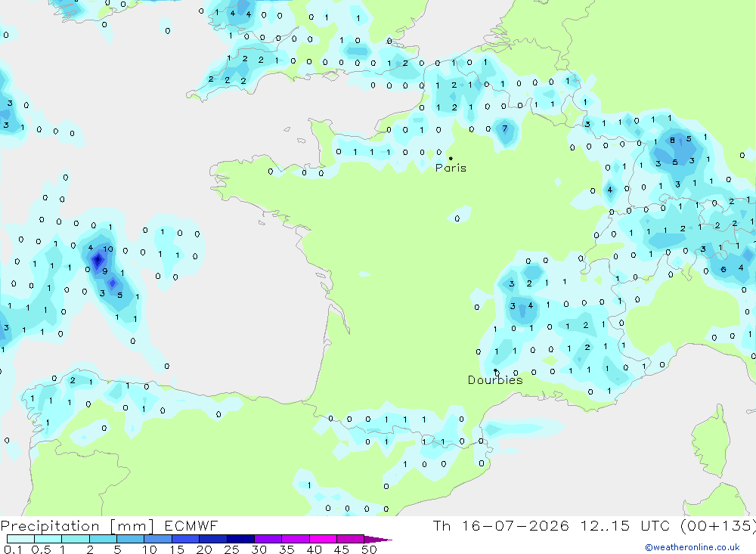Image resolution: width=756 pixels, height=554 pixels.
Task: Pick the 20–25 mm legend swatch
Action: tap(213, 539)
